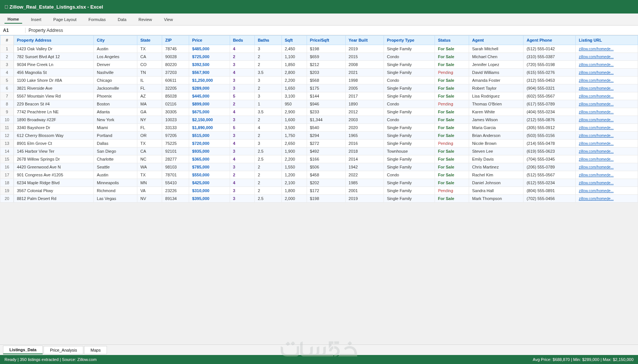
Task: Click the Status column header
Action: tap(452, 40)
